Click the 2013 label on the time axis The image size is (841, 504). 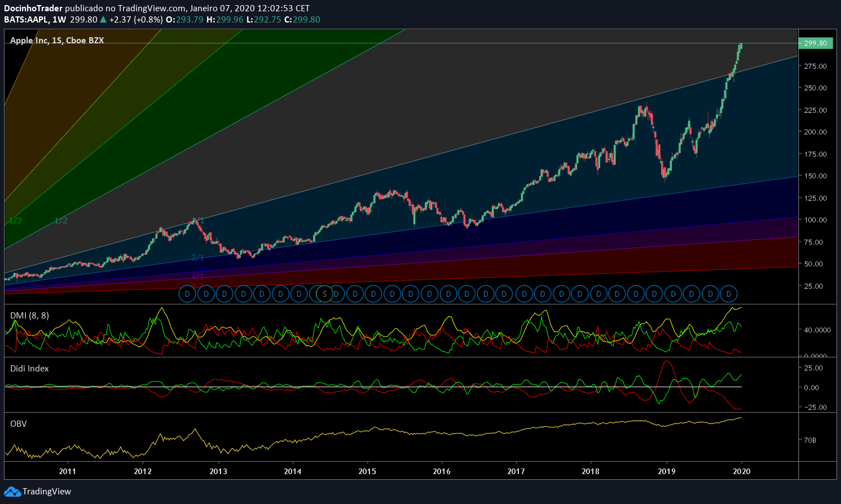pyautogui.click(x=218, y=471)
